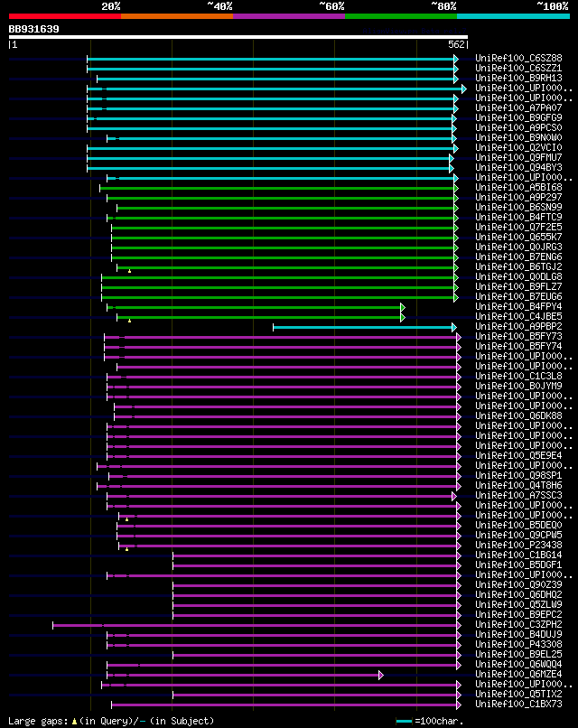Viewport: 578px width, 728px height.
Task: Click the UniRef100_Q6DHQ2 label
Action: pyautogui.click(x=518, y=594)
